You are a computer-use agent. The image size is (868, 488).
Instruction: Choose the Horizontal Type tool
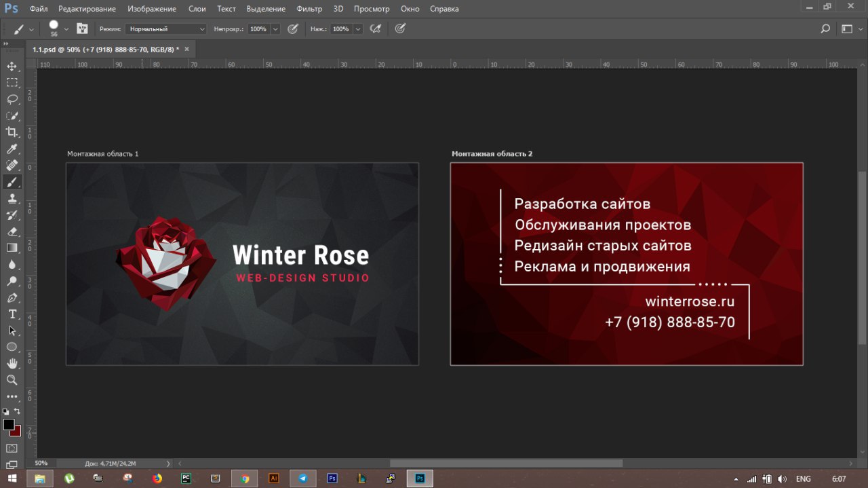tap(12, 314)
